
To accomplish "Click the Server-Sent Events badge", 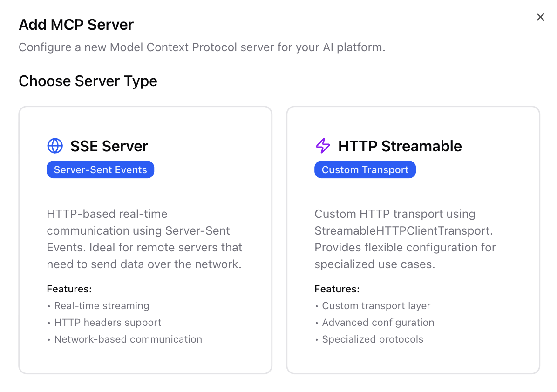I will click(100, 169).
